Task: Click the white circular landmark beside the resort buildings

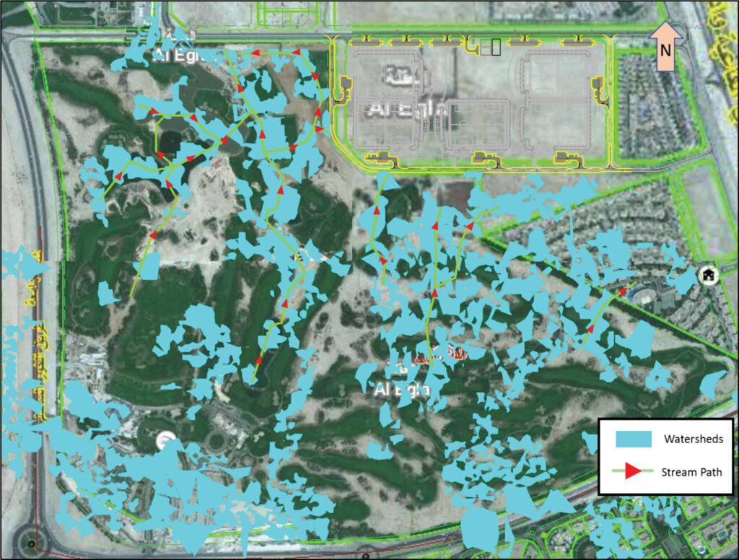Action: [166, 439]
